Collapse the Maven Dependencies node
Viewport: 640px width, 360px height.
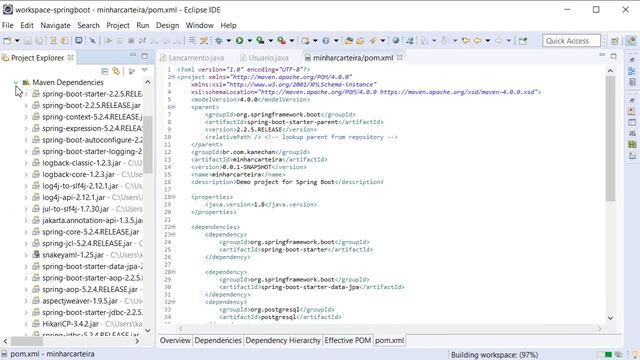(16, 82)
